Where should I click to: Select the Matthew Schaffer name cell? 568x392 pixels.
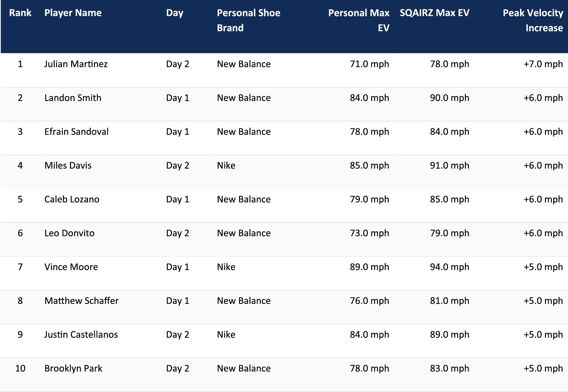point(82,301)
